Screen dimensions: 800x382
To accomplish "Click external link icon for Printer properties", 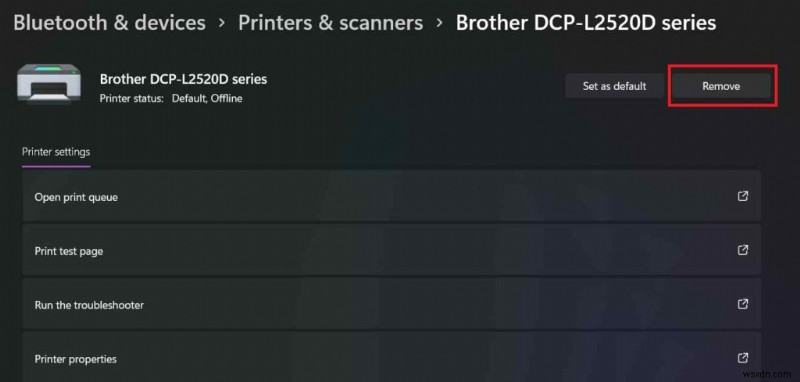I will tap(743, 358).
